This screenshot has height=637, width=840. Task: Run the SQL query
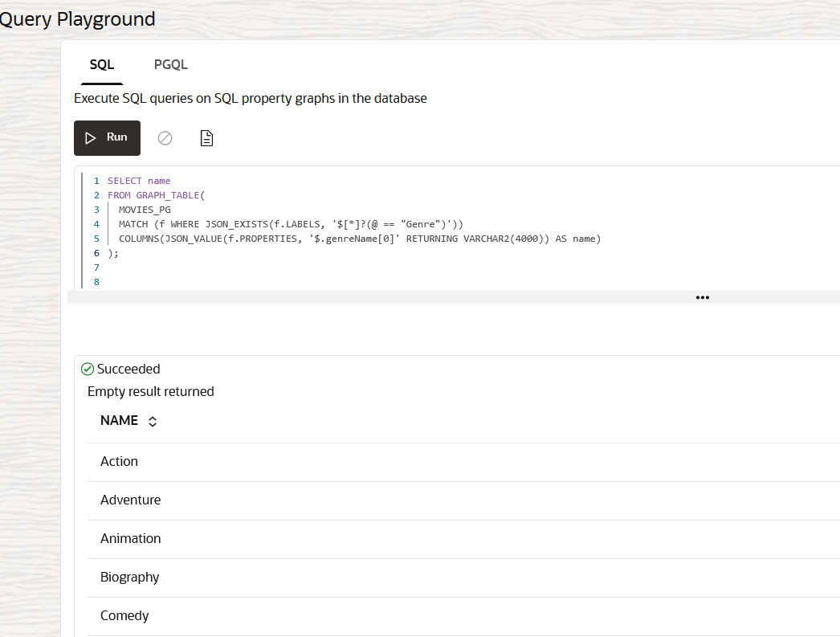click(107, 137)
